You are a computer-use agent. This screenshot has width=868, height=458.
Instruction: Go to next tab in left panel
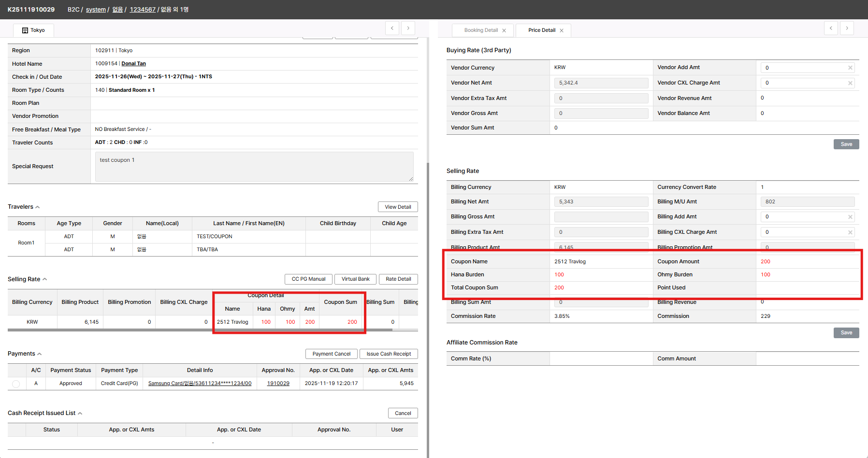408,28
